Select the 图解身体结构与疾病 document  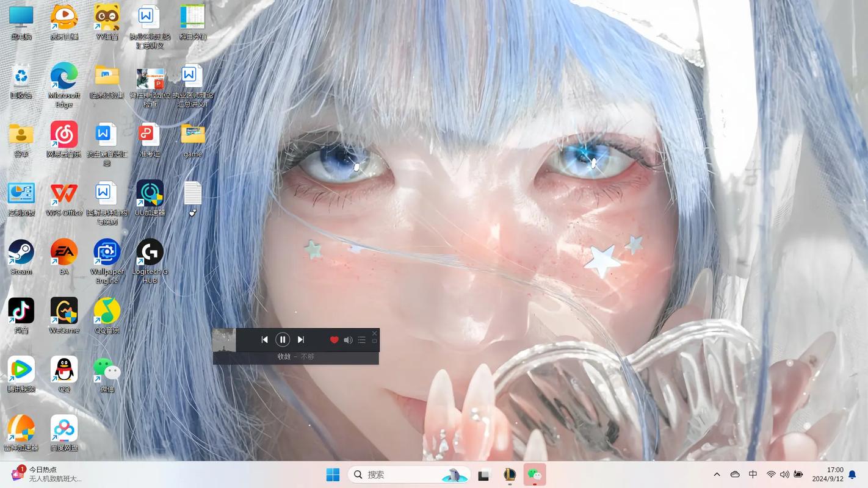pyautogui.click(x=107, y=203)
